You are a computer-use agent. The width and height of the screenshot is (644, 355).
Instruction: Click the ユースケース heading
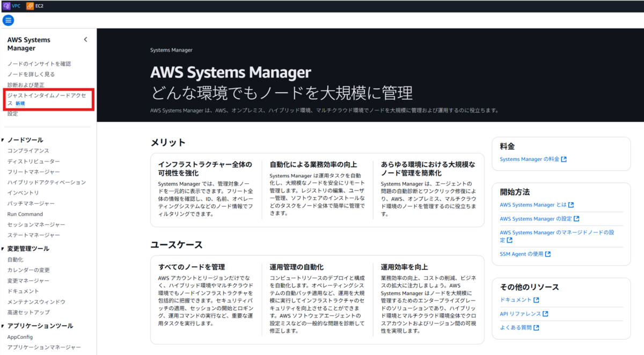[177, 245]
